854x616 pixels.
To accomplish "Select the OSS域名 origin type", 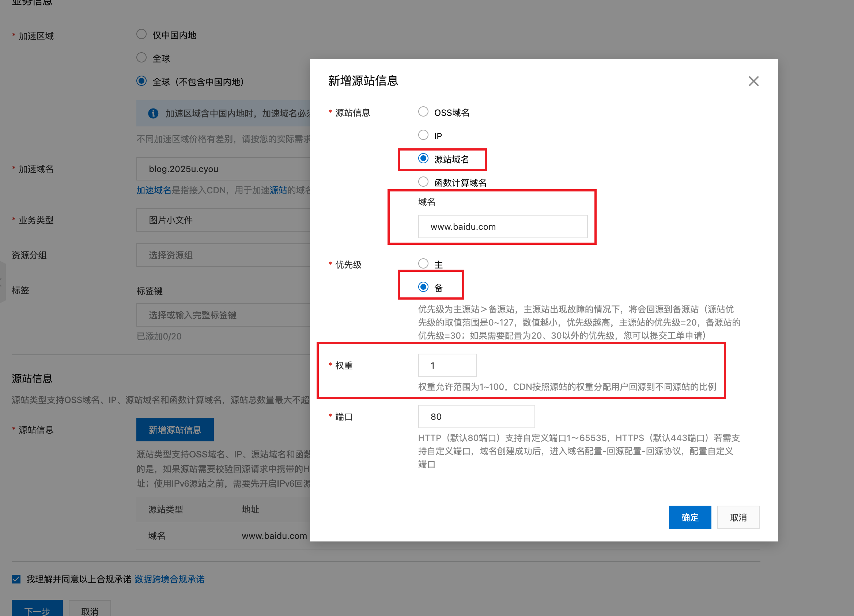I will 423,111.
